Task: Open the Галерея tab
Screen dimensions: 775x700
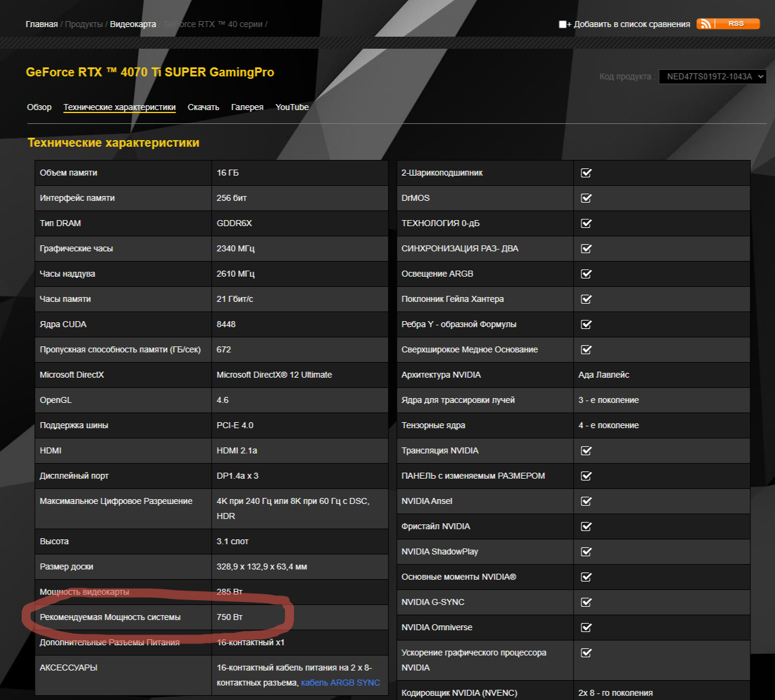Action: 247,107
